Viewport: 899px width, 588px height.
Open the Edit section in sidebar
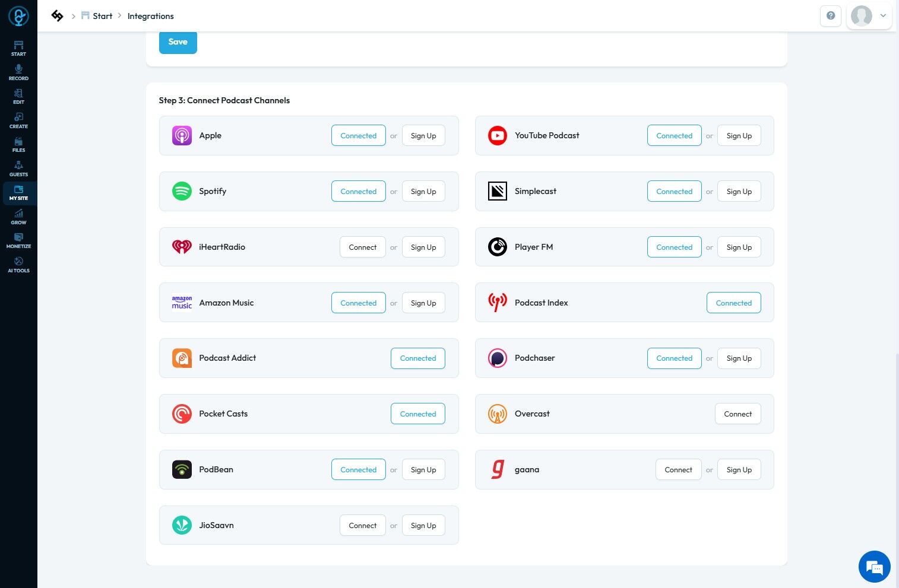pos(18,97)
